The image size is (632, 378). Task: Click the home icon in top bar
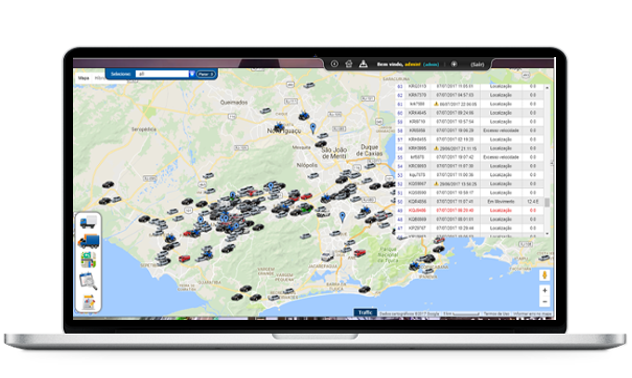[x=349, y=64]
